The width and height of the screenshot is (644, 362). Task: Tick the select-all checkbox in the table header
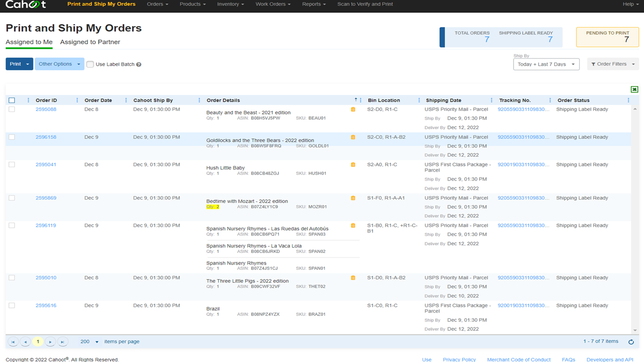[x=12, y=100]
